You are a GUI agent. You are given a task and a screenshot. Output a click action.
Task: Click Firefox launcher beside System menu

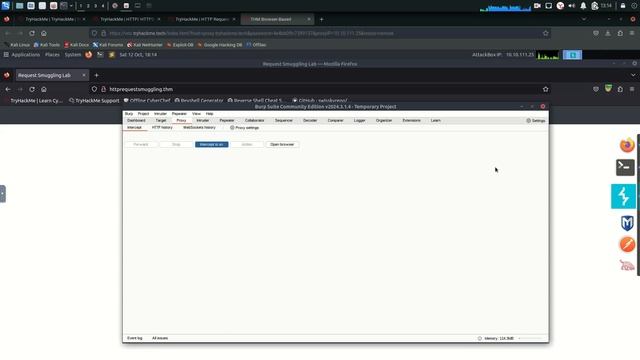(89, 55)
